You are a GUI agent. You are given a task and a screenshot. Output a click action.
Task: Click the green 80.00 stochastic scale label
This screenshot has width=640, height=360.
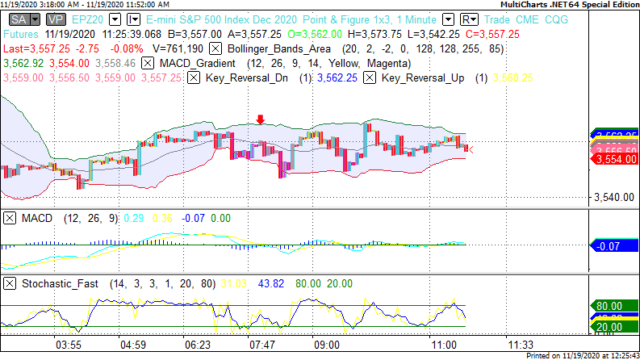(614, 306)
